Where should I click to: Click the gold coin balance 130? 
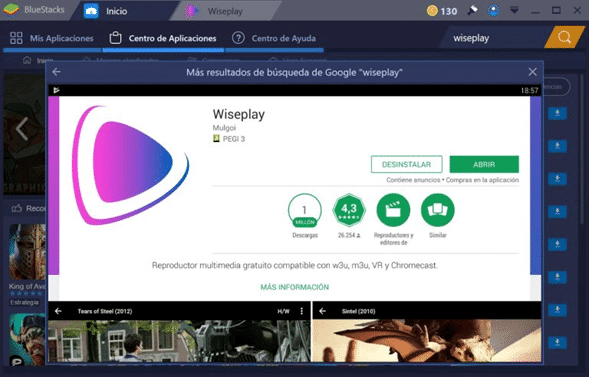tap(442, 11)
